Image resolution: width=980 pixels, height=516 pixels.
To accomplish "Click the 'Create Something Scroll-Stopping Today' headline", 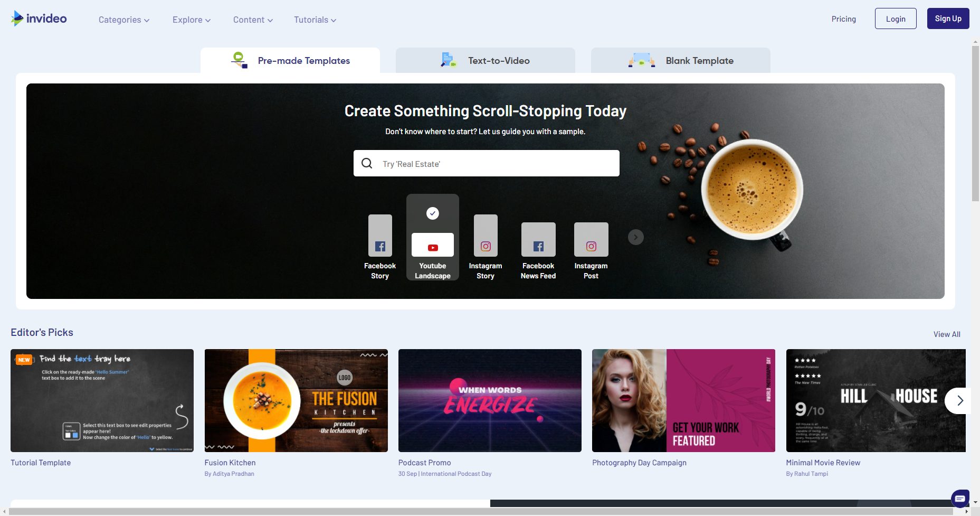I will (486, 111).
